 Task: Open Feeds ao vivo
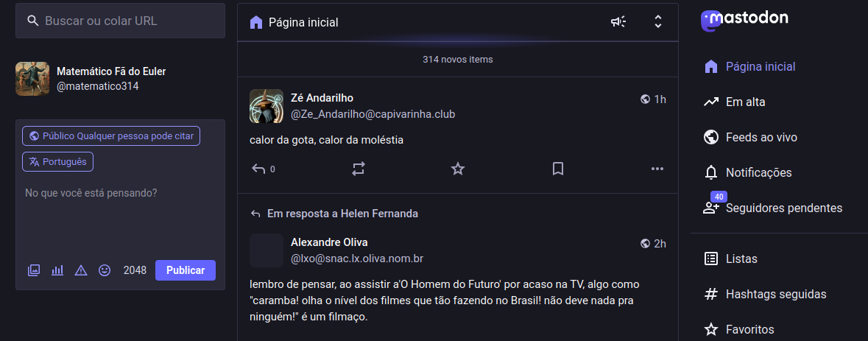click(761, 137)
